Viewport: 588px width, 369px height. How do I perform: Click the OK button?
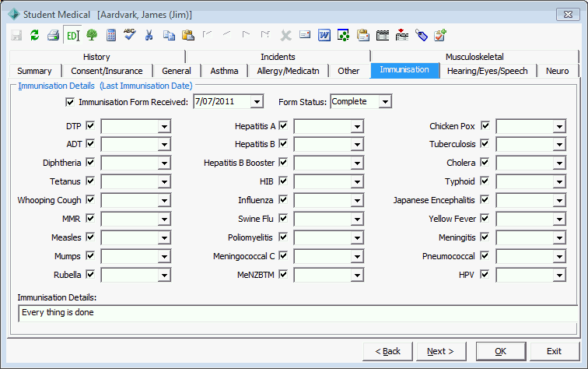coord(501,351)
